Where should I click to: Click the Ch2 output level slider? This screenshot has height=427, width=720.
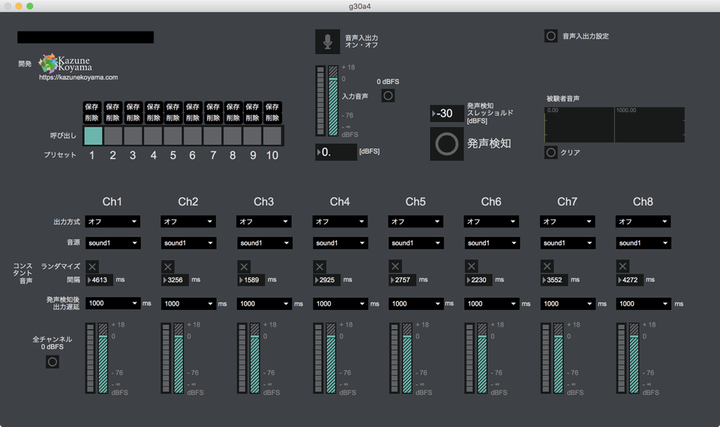tap(177, 360)
